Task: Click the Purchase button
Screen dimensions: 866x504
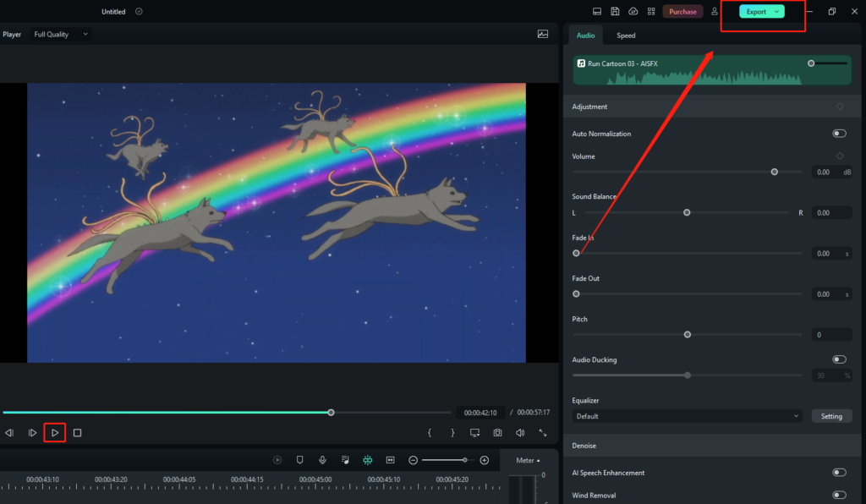Action: (x=683, y=11)
